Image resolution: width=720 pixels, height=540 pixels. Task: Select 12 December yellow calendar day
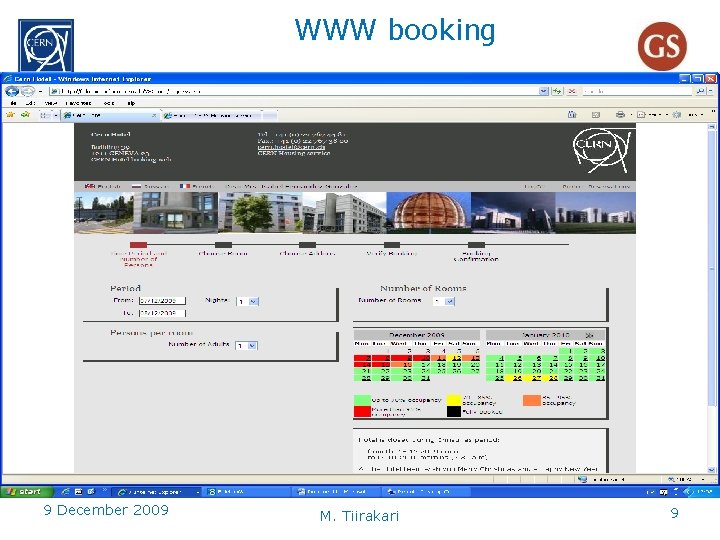point(456,358)
